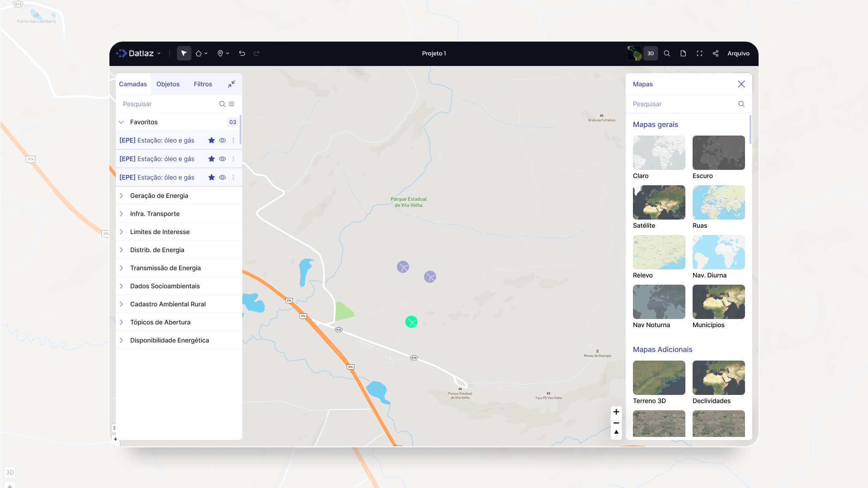Image resolution: width=868 pixels, height=488 pixels.
Task: Select the green wind turbine marker
Action: pos(411,322)
